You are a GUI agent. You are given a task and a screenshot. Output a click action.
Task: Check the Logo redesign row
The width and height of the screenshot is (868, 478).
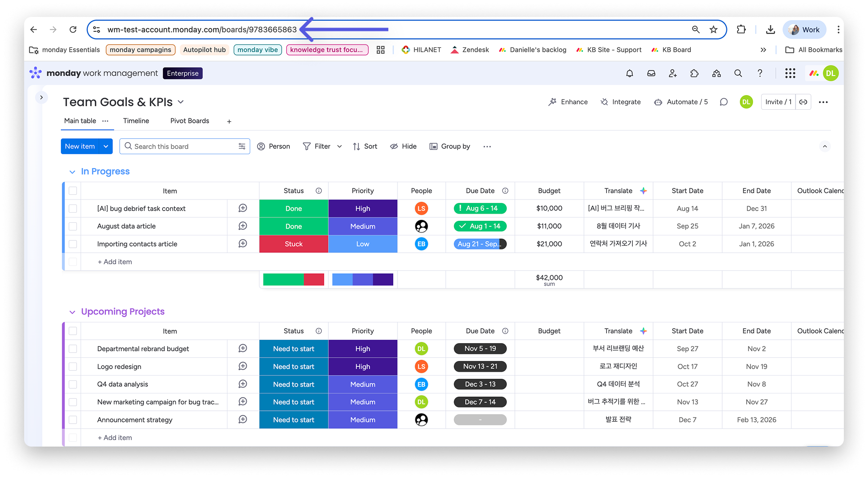coord(73,366)
